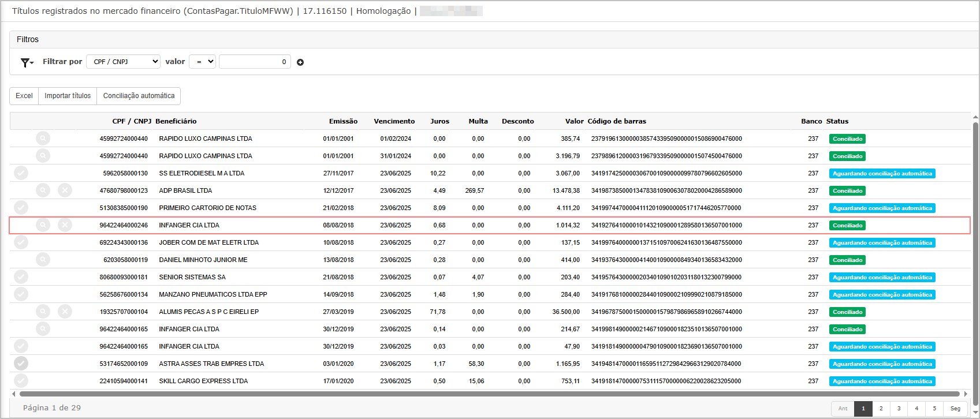Screen dimensions: 980x419
Task: Click magnifier in first RAPIDO LUXO CAMPINAS row
Action: click(x=43, y=139)
